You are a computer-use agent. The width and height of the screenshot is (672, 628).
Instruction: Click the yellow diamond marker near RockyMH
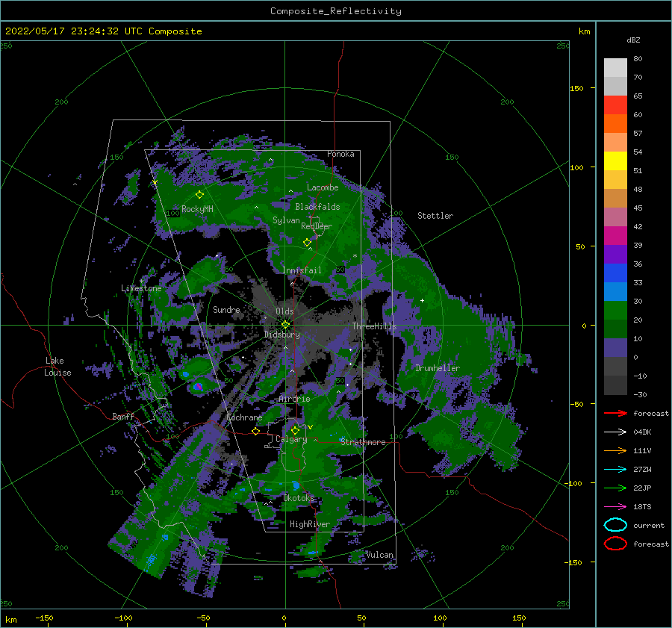coord(199,195)
